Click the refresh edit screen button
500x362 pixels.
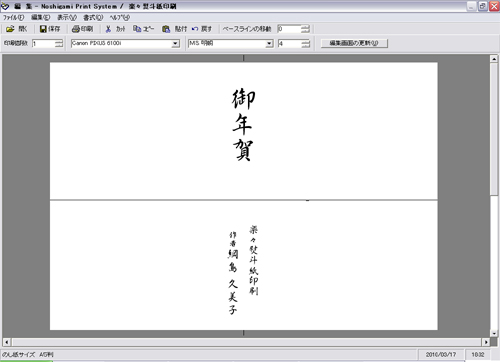[x=354, y=43]
